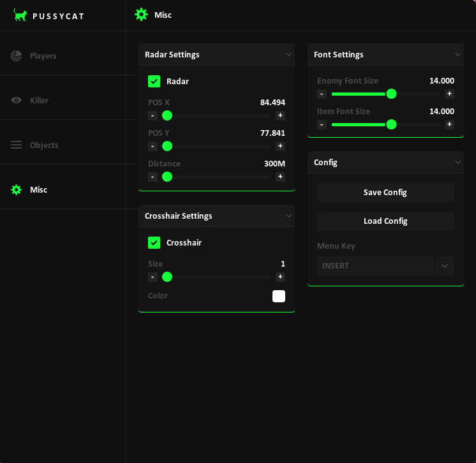476x463 pixels.
Task: Open the Menu Key dropdown
Action: click(444, 266)
